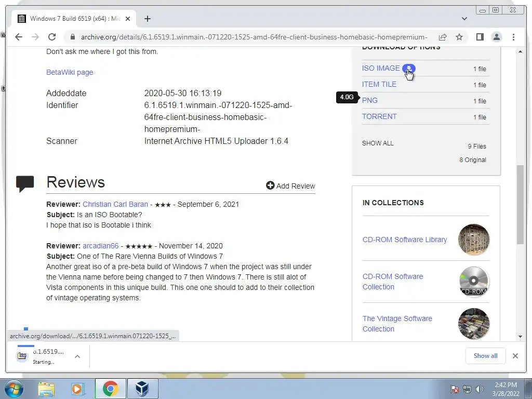Click the volume speaker tray icon
532x399 pixels.
480,389
